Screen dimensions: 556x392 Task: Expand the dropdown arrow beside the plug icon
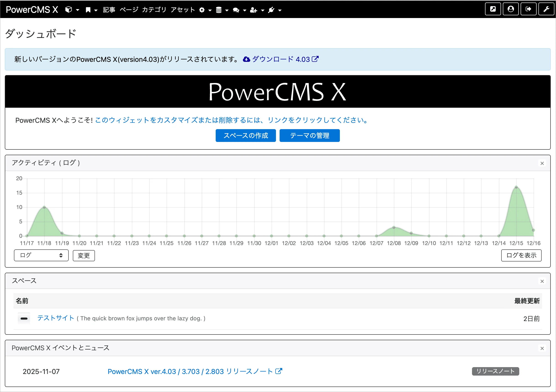[x=280, y=10]
